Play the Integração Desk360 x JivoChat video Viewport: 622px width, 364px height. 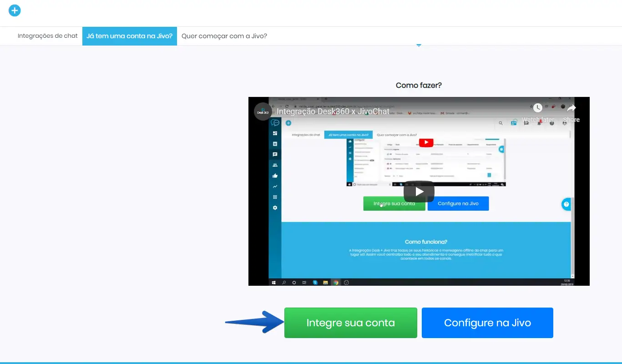(419, 192)
